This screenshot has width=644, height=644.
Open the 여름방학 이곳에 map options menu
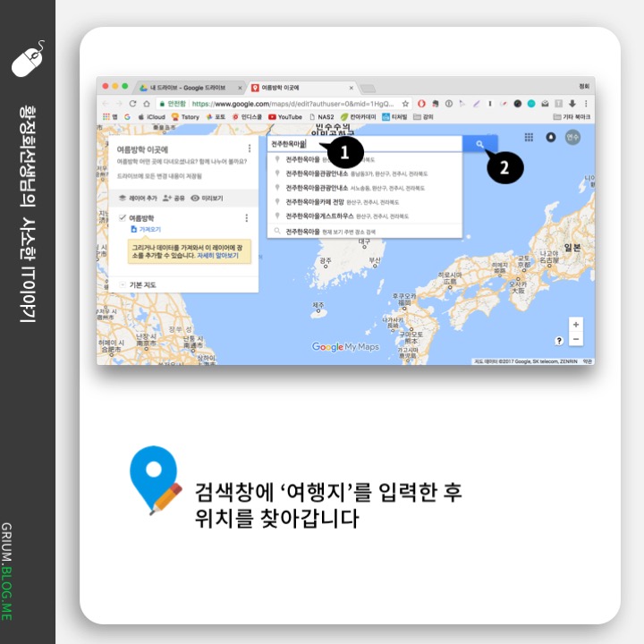point(249,148)
